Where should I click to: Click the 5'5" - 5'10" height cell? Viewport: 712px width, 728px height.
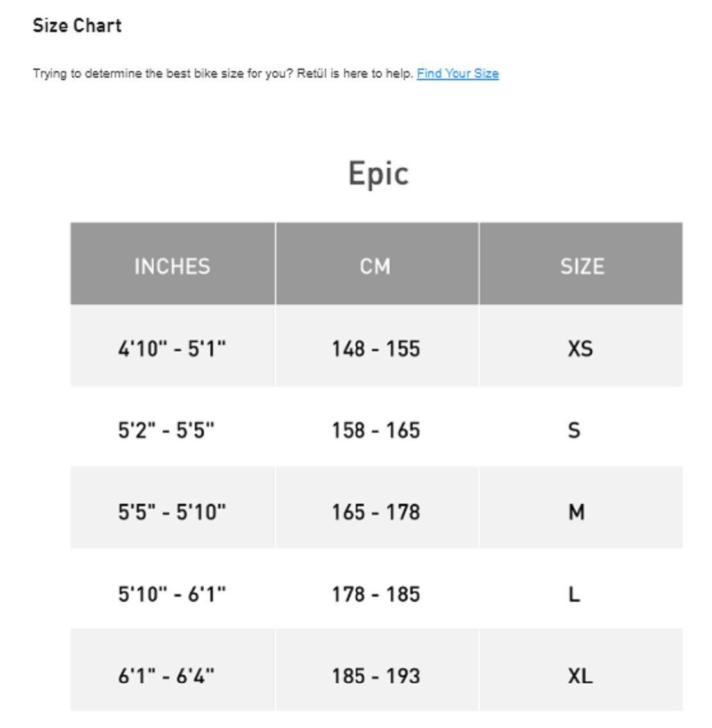[172, 512]
